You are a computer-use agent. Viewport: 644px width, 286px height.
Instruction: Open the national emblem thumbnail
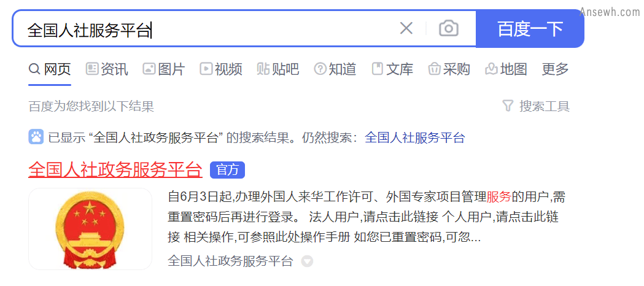click(90, 229)
